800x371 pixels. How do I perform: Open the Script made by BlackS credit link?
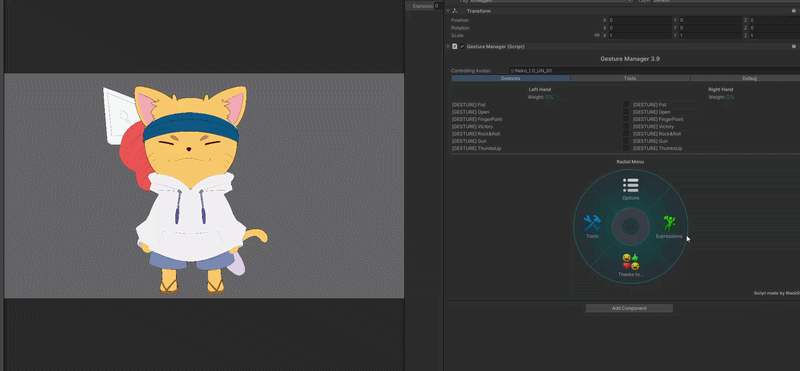[x=777, y=293]
